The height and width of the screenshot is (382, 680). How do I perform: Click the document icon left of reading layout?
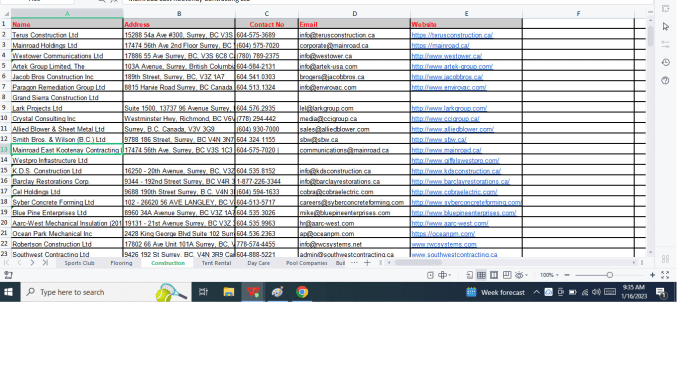[430, 275]
